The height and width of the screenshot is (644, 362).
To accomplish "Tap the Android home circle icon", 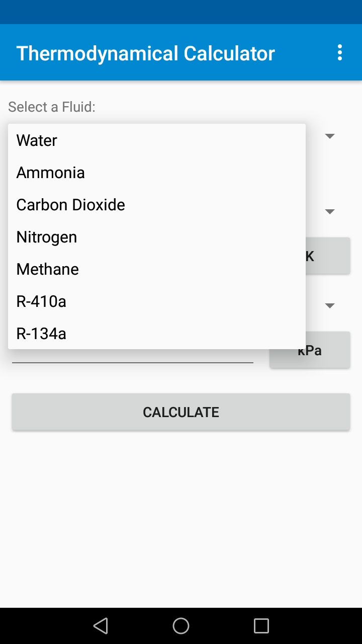I will 181,626.
